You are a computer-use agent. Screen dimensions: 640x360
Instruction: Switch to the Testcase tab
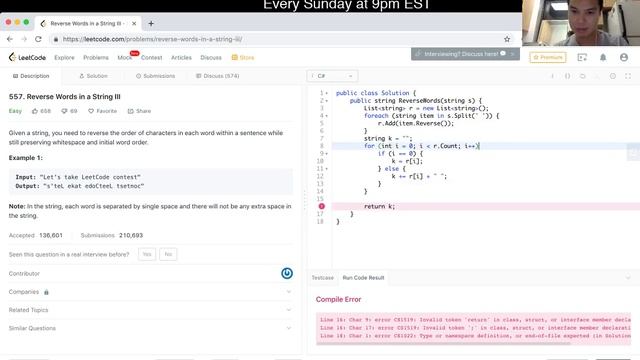[322, 278]
